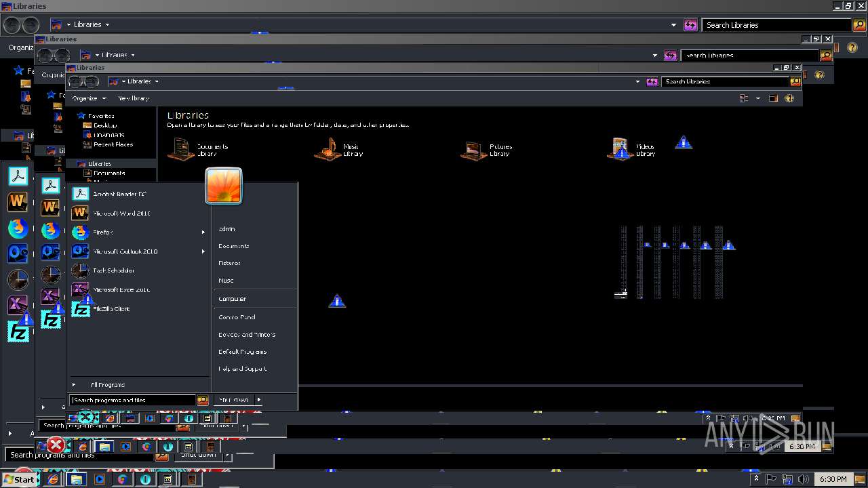This screenshot has width=868, height=488.
Task: Open Devices and Printers from Start menu
Action: point(247,335)
